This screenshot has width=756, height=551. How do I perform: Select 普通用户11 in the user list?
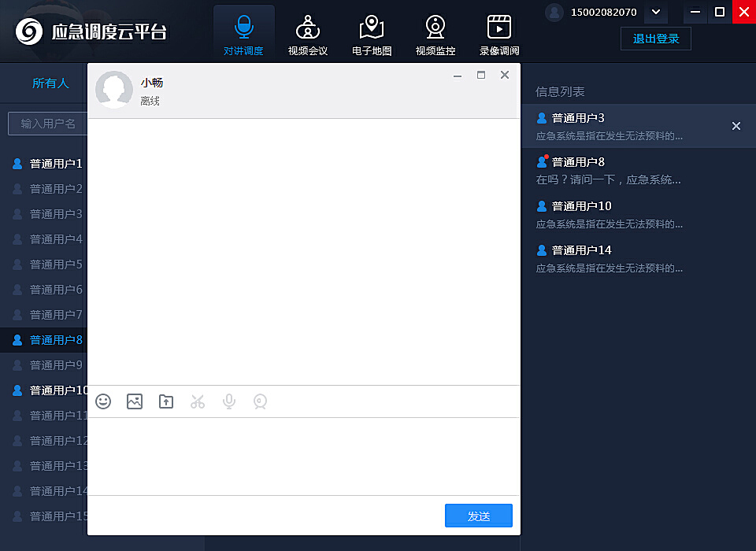pos(44,415)
